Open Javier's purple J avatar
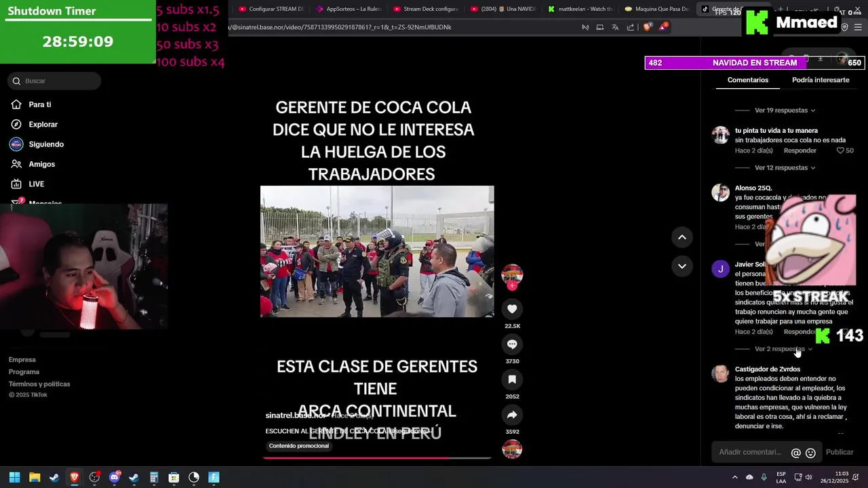 (x=720, y=269)
